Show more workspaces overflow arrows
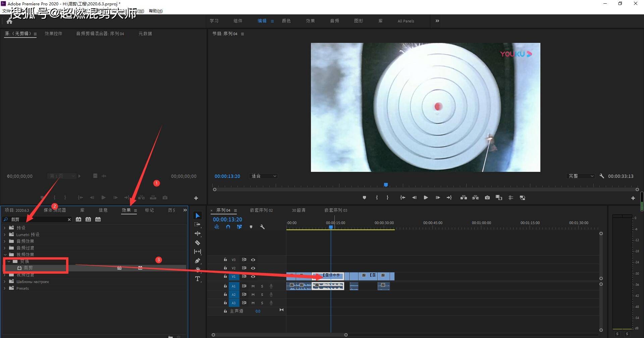644x338 pixels. coord(437,21)
